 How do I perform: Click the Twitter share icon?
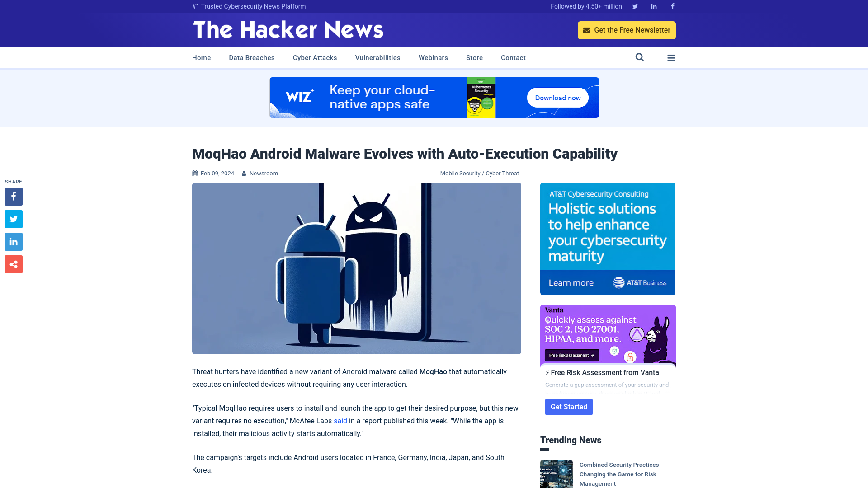13,219
